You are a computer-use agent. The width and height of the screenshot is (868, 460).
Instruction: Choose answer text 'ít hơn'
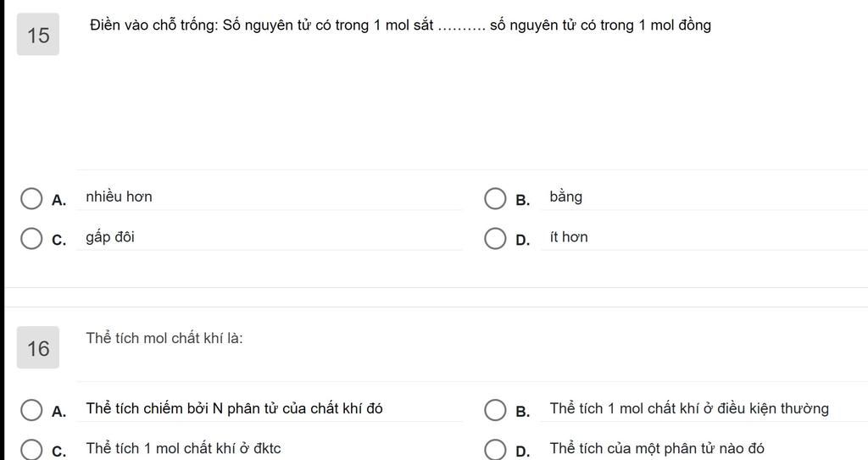tap(569, 237)
